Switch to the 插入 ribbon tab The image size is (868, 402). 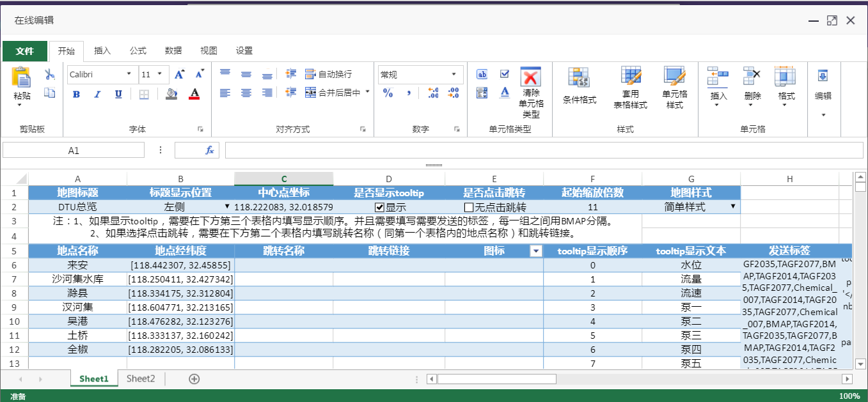point(102,51)
